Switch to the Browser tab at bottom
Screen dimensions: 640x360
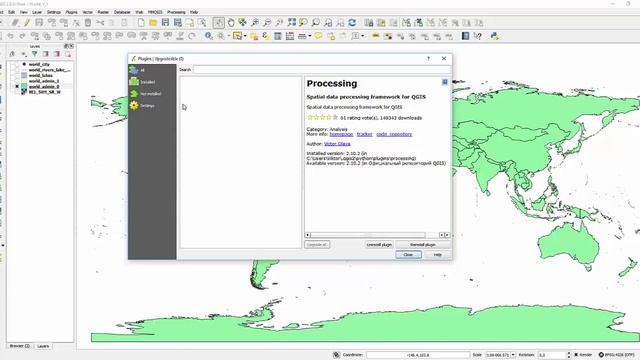(x=20, y=346)
